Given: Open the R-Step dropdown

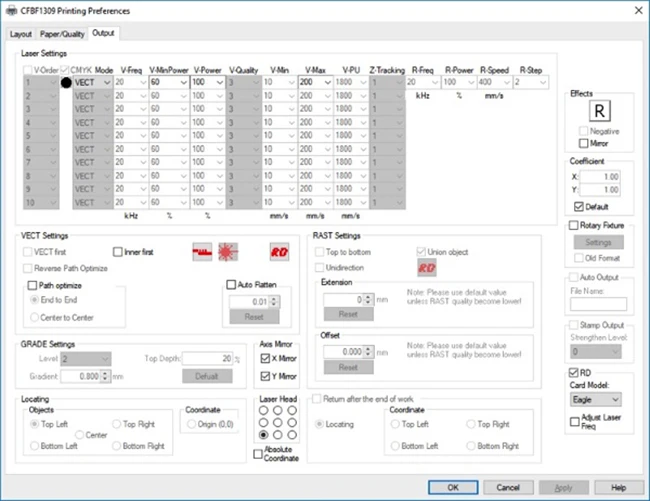Looking at the screenshot, I should [x=531, y=82].
